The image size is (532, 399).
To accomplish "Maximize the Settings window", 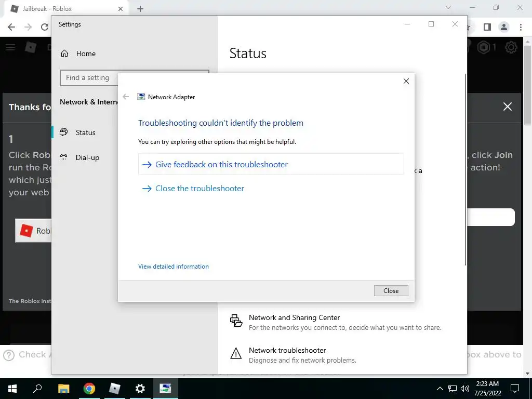I will (431, 24).
